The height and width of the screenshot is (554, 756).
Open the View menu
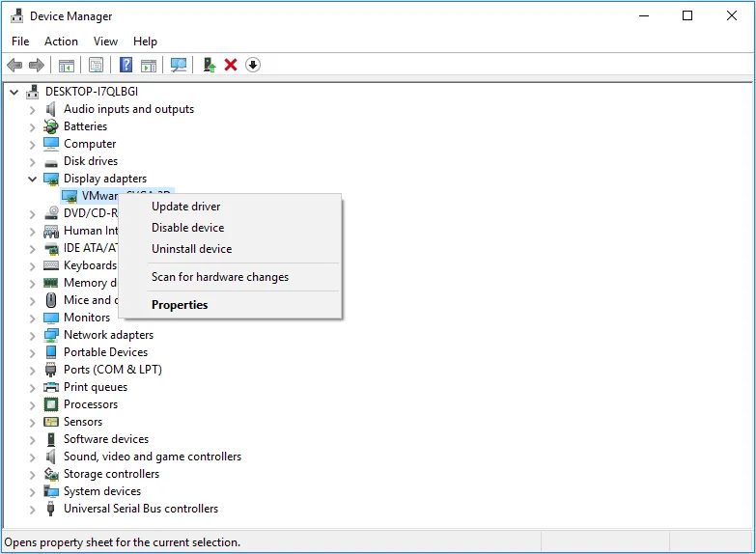coord(105,42)
